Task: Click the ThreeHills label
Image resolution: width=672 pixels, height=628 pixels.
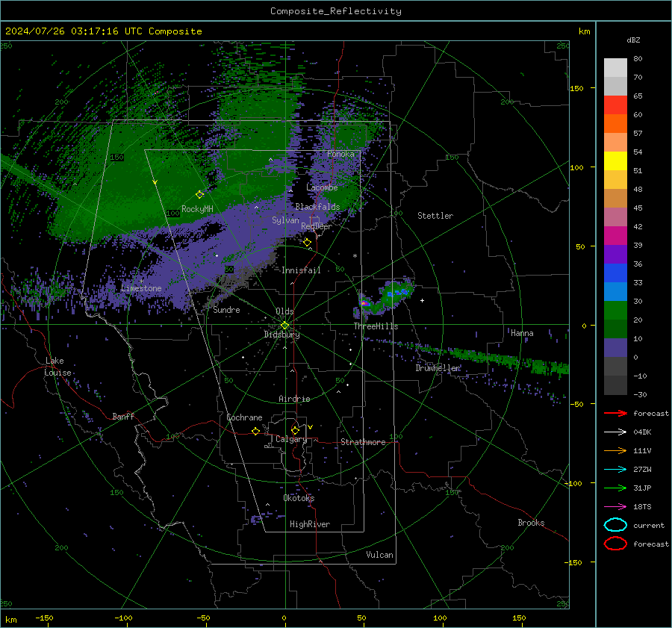Action: [x=376, y=326]
